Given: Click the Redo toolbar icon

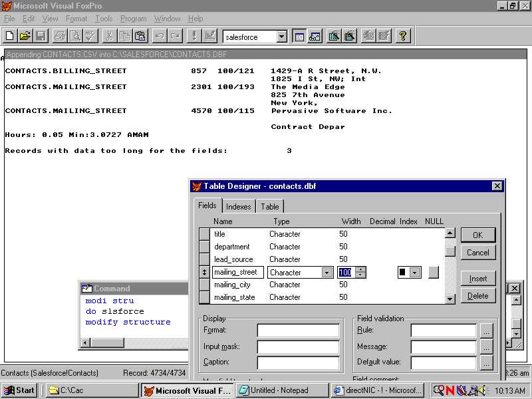Looking at the screenshot, I should click(x=175, y=36).
